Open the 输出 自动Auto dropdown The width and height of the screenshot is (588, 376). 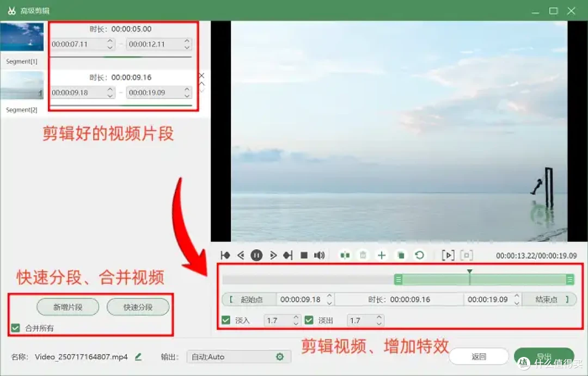click(x=238, y=357)
